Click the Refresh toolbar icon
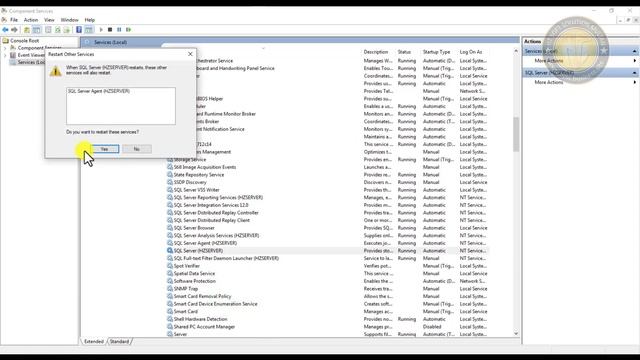This screenshot has width=640, height=360. 58,30
